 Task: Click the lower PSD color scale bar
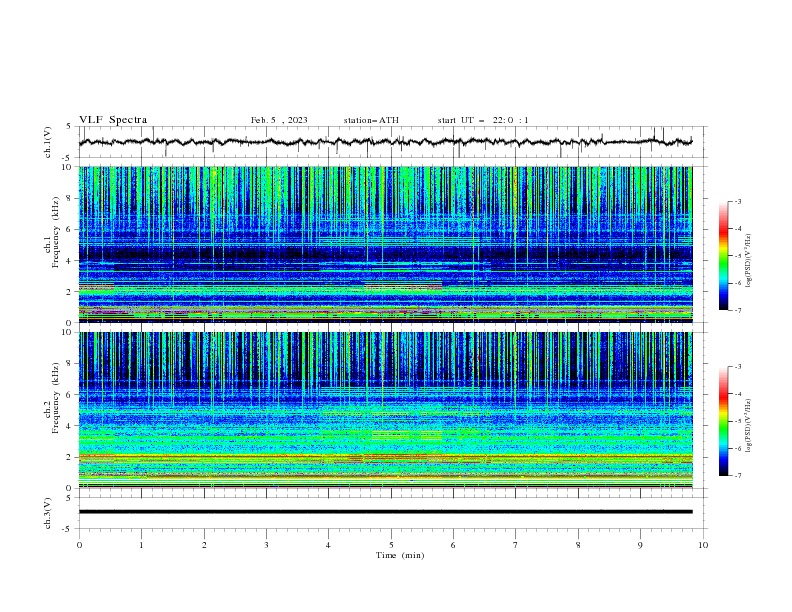[x=723, y=421]
